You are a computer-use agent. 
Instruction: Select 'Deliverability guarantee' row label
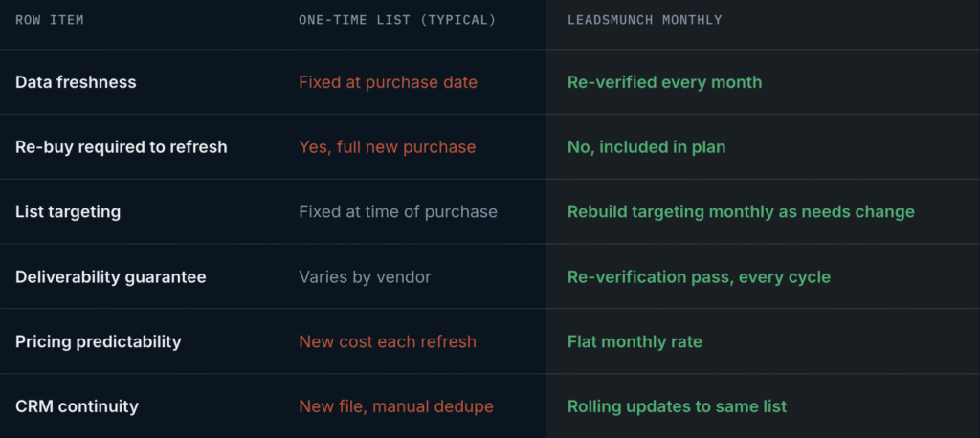[x=111, y=276]
